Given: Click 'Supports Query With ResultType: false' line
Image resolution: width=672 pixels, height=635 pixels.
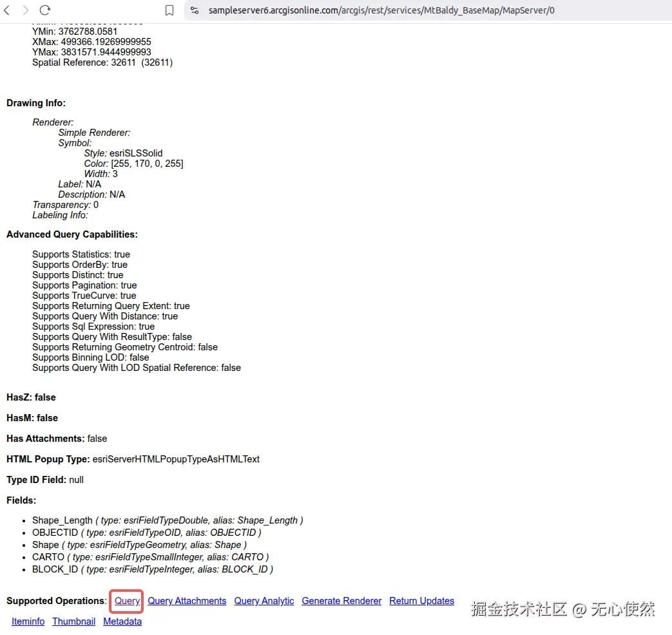Looking at the screenshot, I should click(112, 337).
